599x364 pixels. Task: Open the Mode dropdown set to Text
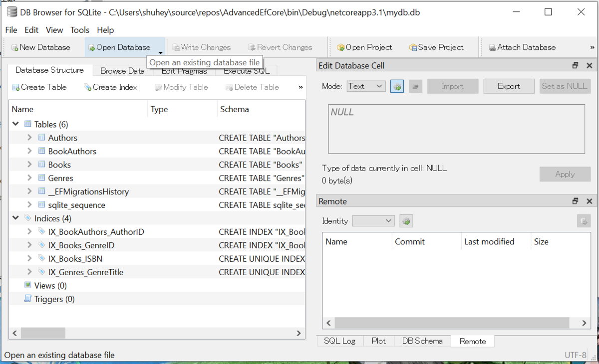tap(366, 86)
